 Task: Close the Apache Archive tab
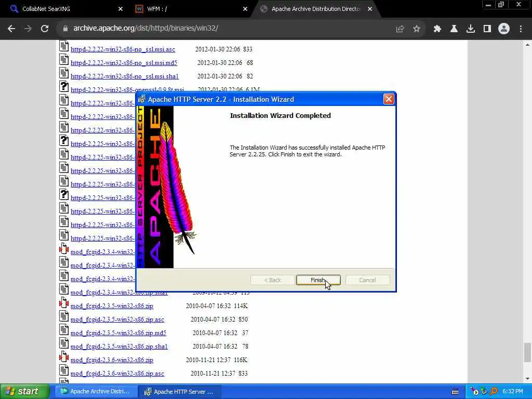[x=370, y=9]
